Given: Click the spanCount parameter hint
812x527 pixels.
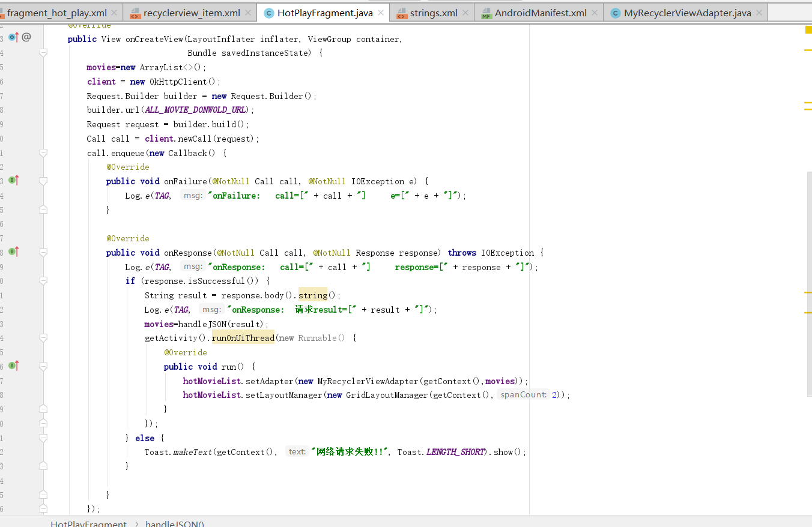Looking at the screenshot, I should pos(524,395).
